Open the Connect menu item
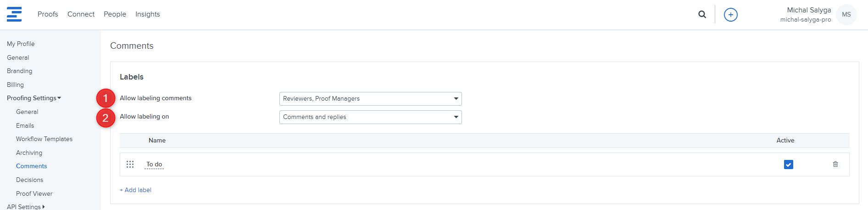 [x=81, y=14]
